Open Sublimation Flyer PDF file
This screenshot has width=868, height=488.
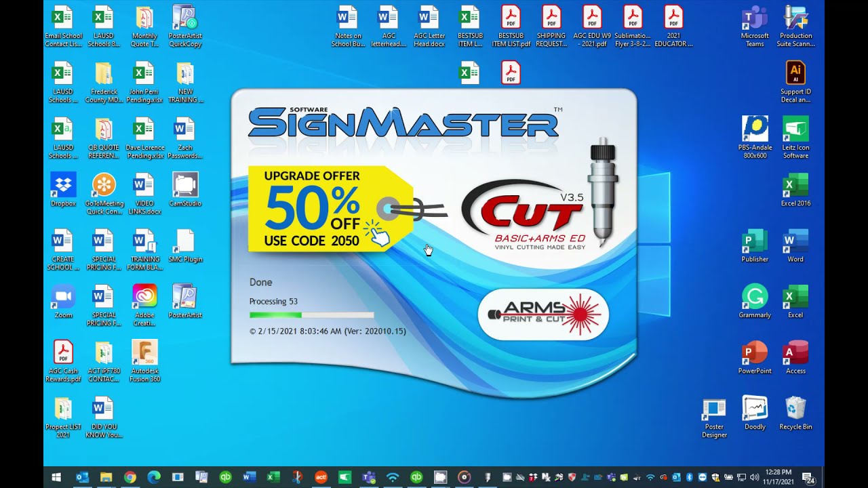(633, 27)
